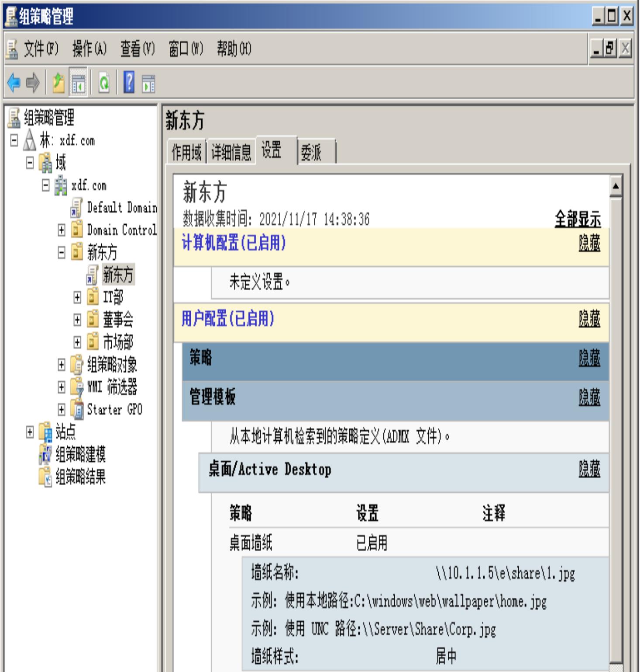Hide the 用户配置 section
This screenshot has height=672, width=640.
[x=589, y=319]
